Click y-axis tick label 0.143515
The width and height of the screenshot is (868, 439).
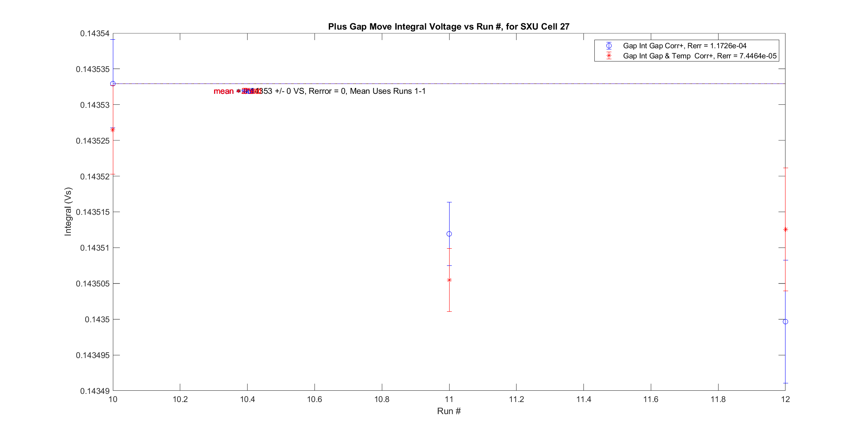93,212
